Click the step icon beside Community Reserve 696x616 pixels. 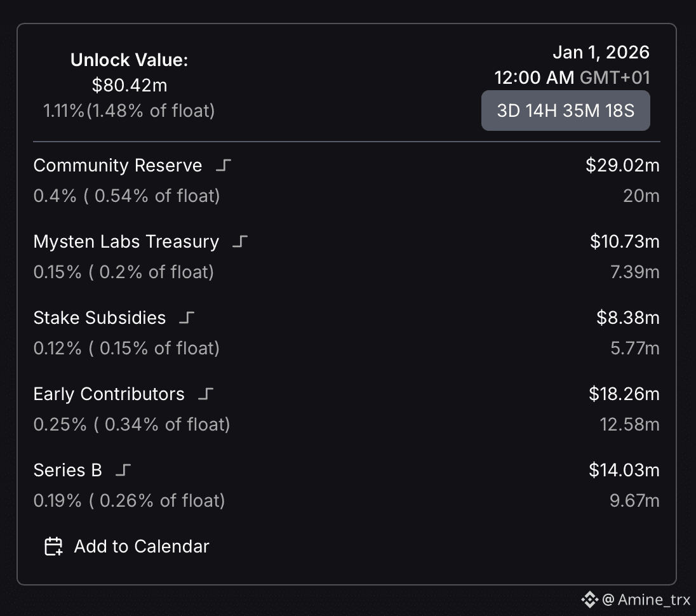click(224, 166)
